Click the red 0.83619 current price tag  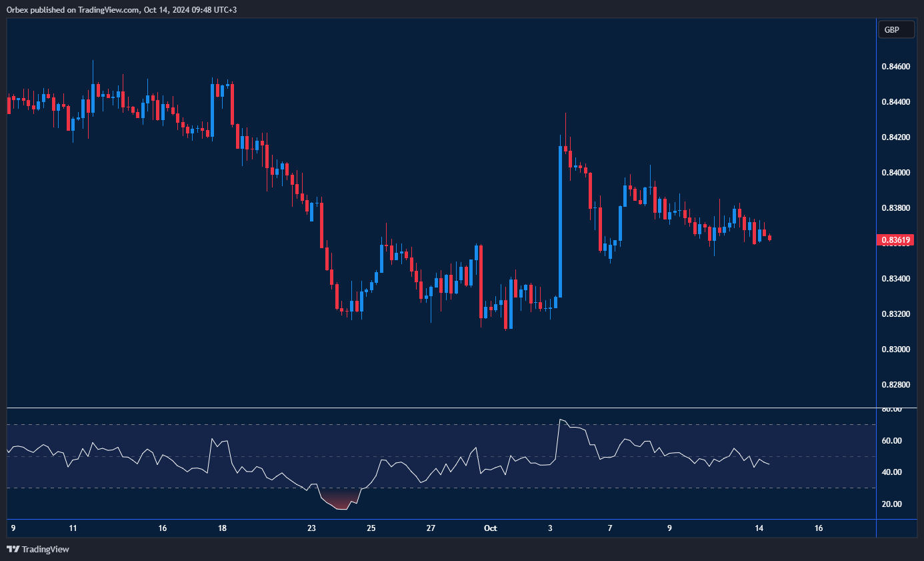896,239
